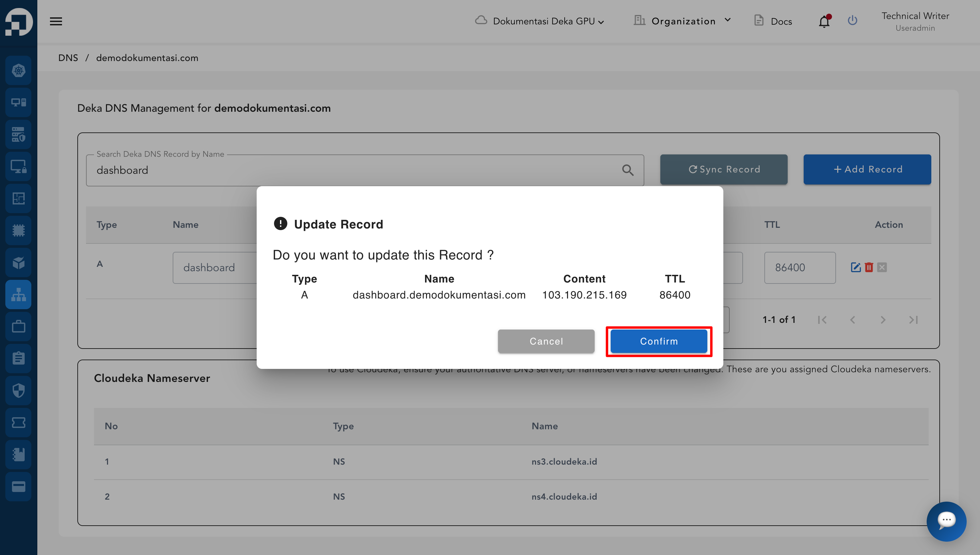This screenshot has height=555, width=980.
Task: Click the Confirm button in dialog
Action: click(659, 341)
